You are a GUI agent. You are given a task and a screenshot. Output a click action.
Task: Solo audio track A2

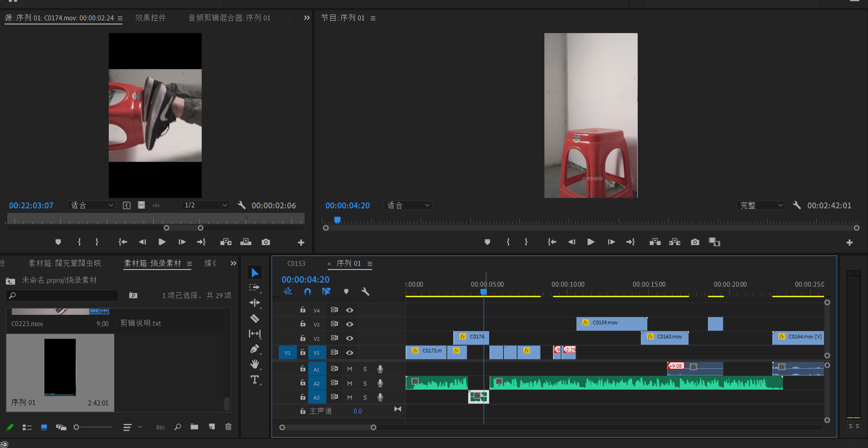pyautogui.click(x=365, y=384)
